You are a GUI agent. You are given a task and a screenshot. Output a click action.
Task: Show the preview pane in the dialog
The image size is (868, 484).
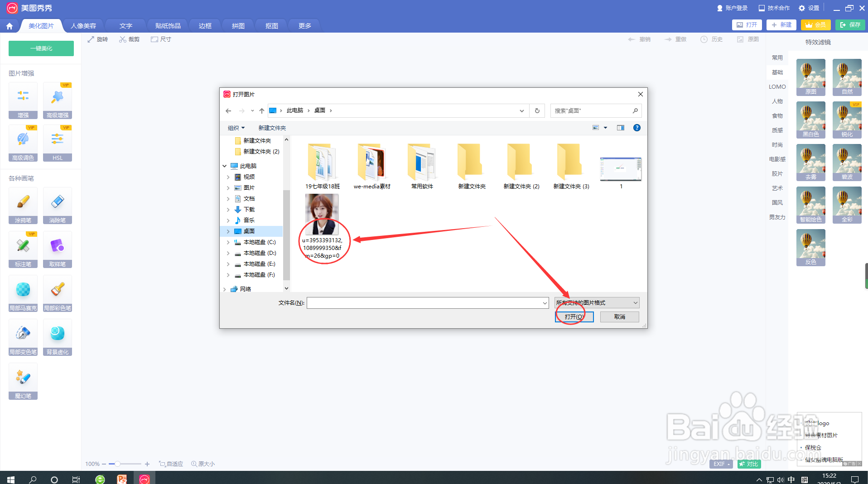[620, 128]
